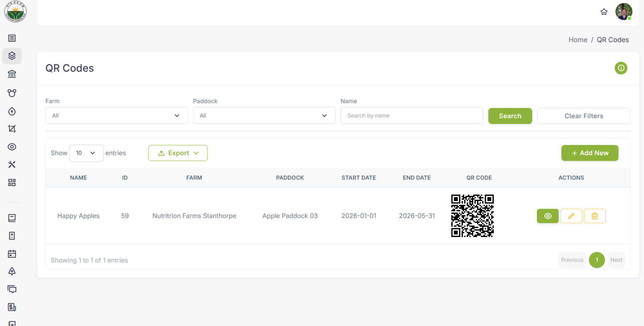Open the notebook sidebar icon
Screen dimensions: 644x326
12,218
